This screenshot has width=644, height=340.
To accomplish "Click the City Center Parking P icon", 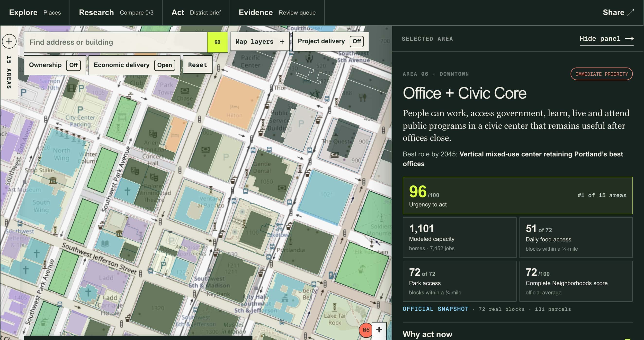I will [80, 110].
